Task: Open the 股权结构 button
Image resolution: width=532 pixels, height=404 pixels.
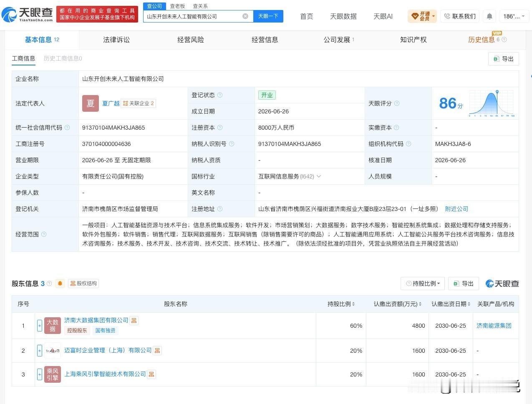Action: (x=83, y=284)
